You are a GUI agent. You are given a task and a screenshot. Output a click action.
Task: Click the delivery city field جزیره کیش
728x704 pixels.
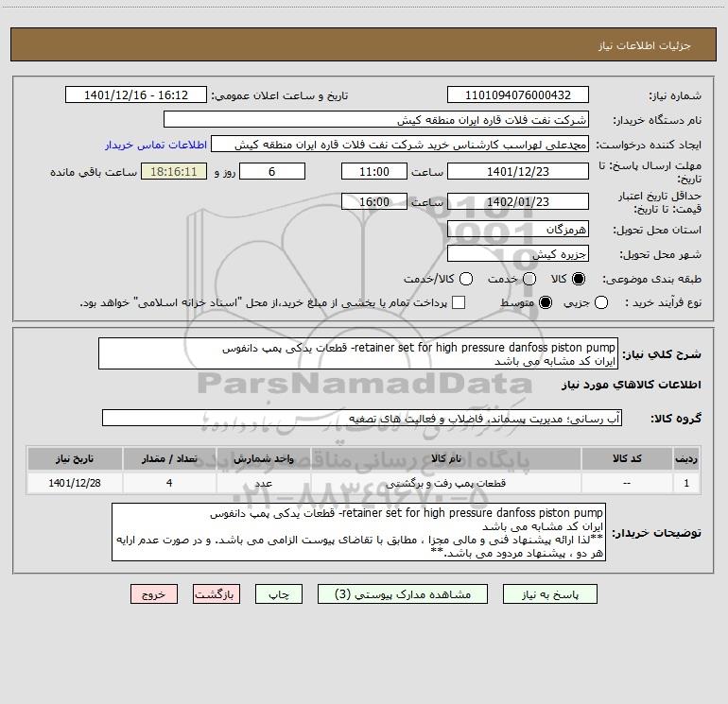pos(518,253)
